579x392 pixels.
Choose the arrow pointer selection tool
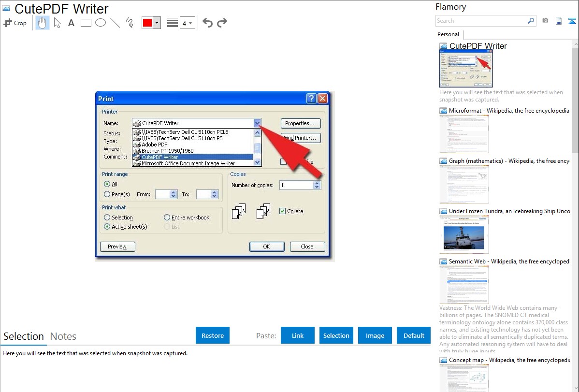pos(57,23)
